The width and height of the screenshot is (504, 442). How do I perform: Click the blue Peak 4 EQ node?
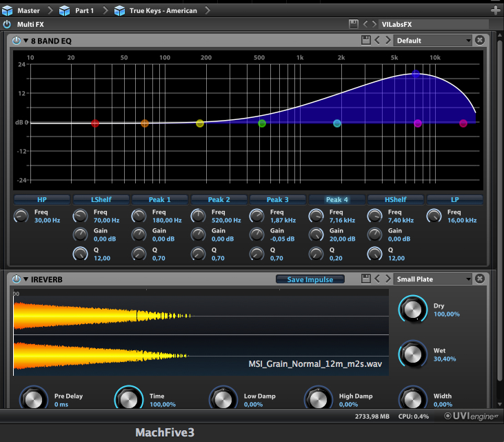[416, 73]
